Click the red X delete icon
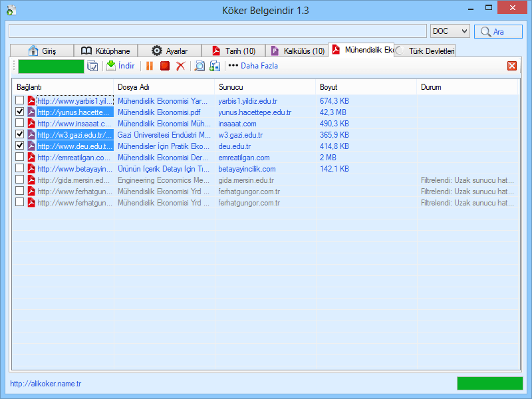532x399 pixels. click(180, 66)
